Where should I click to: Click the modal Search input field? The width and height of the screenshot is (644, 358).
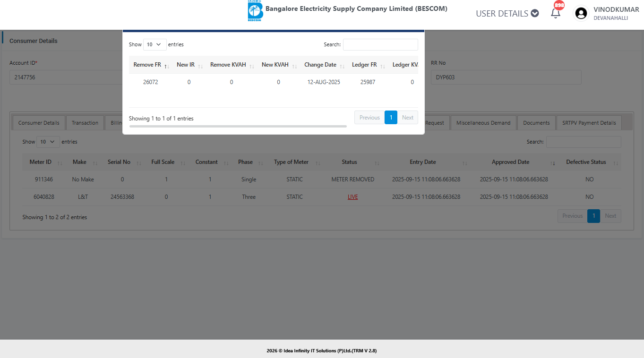(x=380, y=44)
